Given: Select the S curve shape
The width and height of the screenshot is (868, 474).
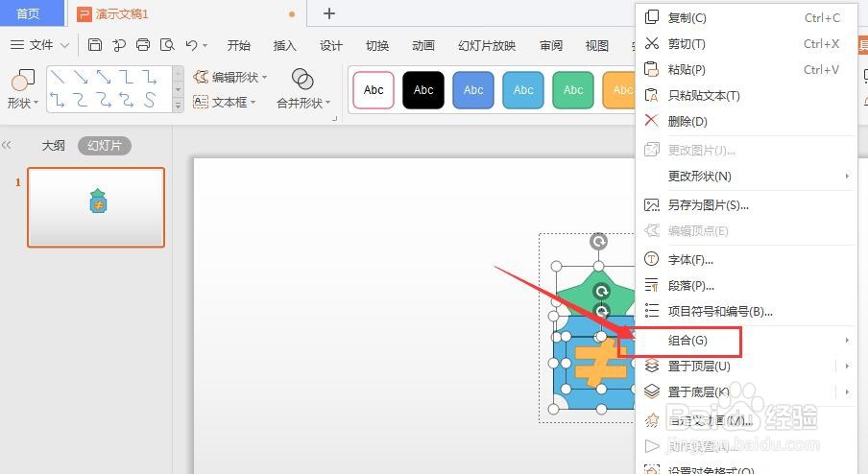Looking at the screenshot, I should 150,100.
